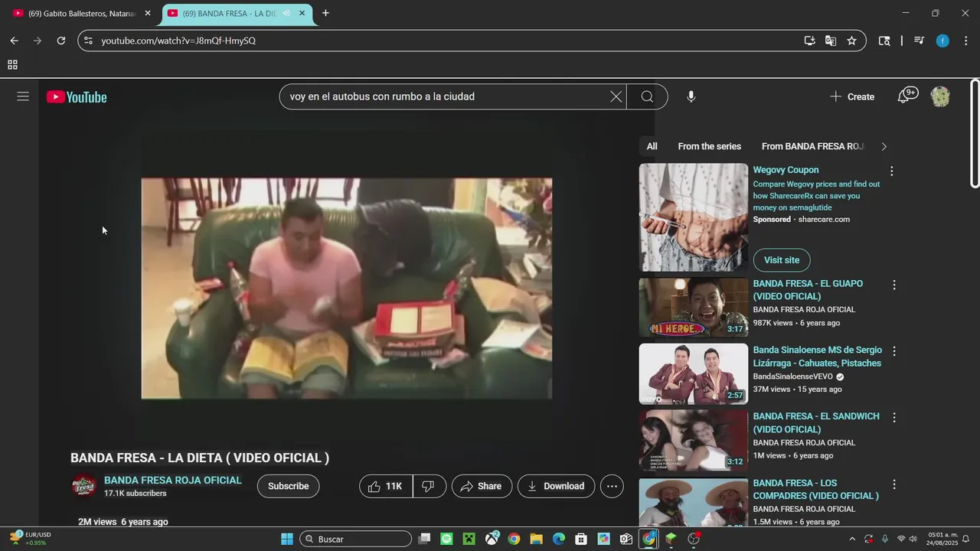The image size is (980, 551).
Task: Open BANDA FRESA - LOS COMPADRES title
Action: point(815,489)
